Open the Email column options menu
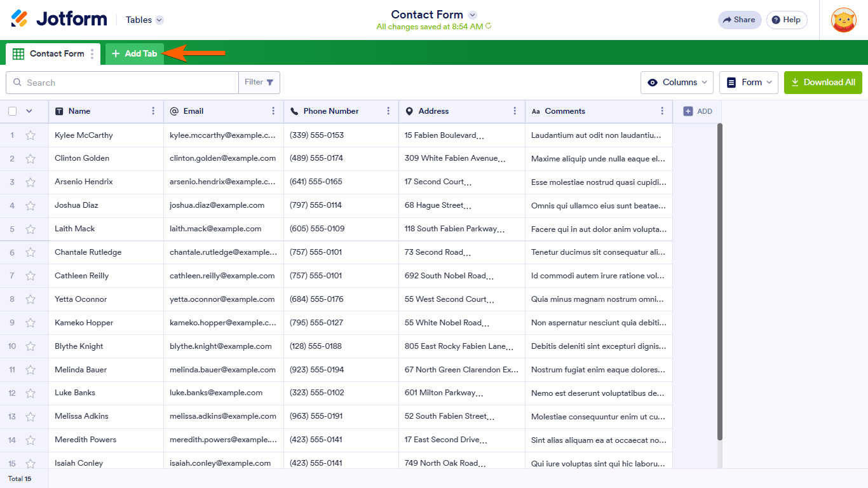Image resolution: width=868 pixels, height=488 pixels. [273, 111]
